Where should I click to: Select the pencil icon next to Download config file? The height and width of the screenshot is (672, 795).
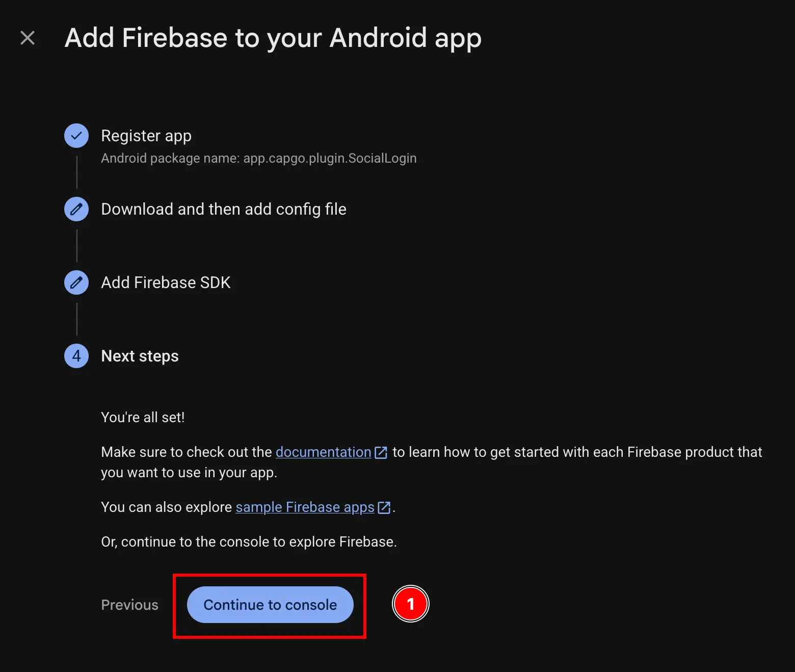[x=76, y=209]
